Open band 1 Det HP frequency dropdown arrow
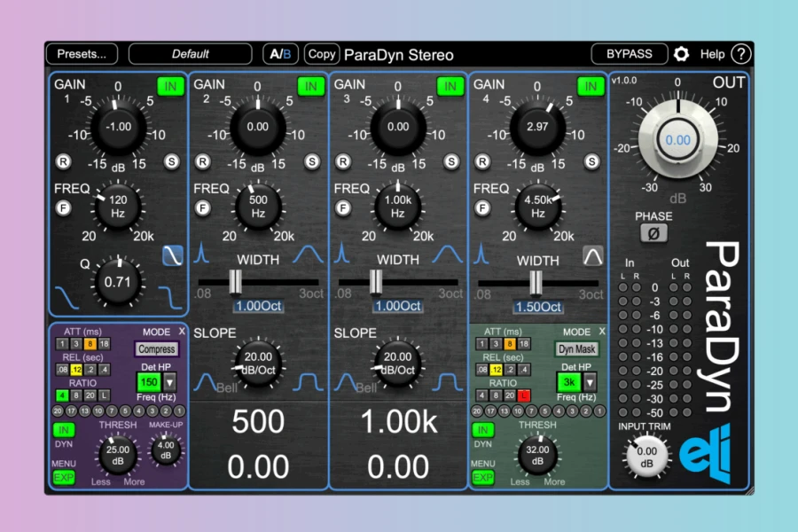The height and width of the screenshot is (532, 798). [x=169, y=382]
